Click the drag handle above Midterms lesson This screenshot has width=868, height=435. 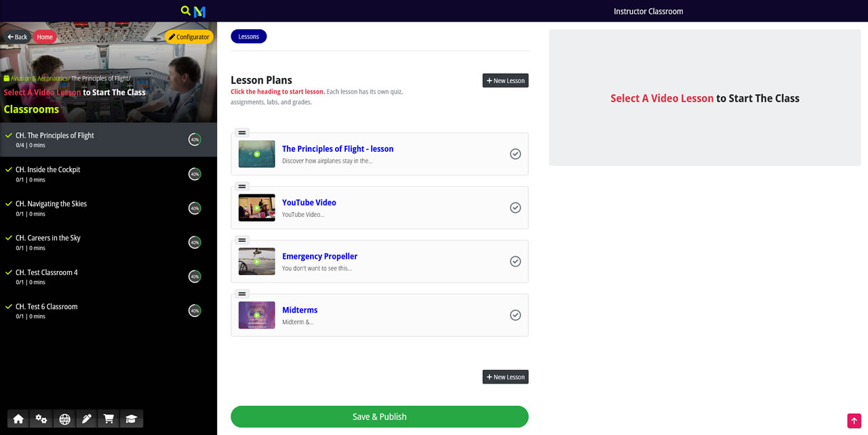(x=242, y=294)
